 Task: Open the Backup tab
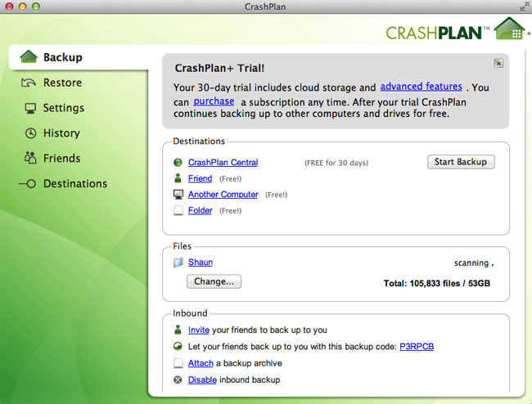[79, 57]
